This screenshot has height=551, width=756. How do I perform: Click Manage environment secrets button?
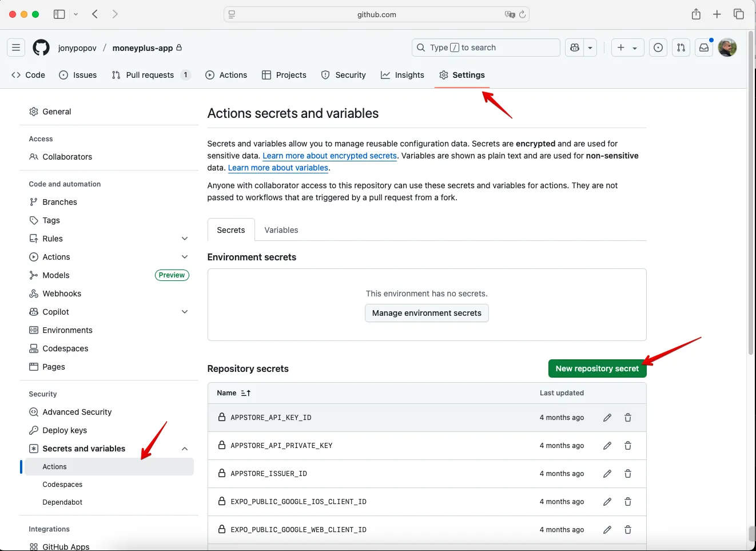point(427,313)
